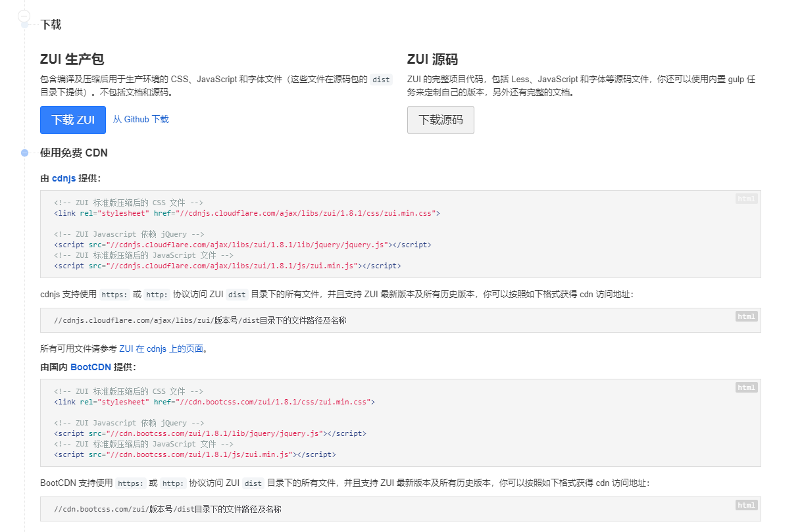Click the cdnjs zui.min.css link tag line
Image resolution: width=802 pixels, height=532 pixels.
coord(247,213)
